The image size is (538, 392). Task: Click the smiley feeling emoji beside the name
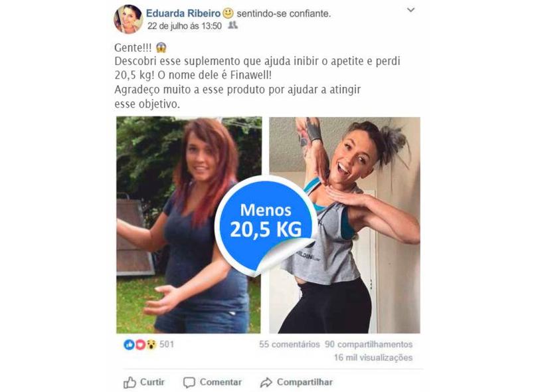(228, 13)
